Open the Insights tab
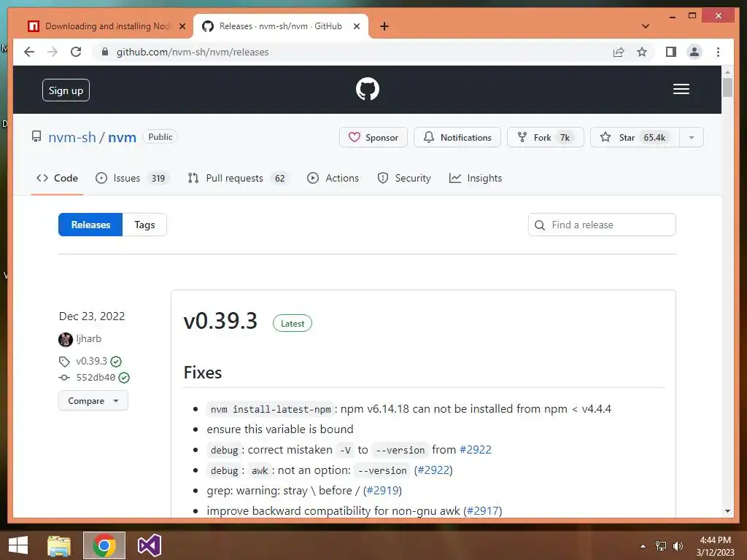 476,178
